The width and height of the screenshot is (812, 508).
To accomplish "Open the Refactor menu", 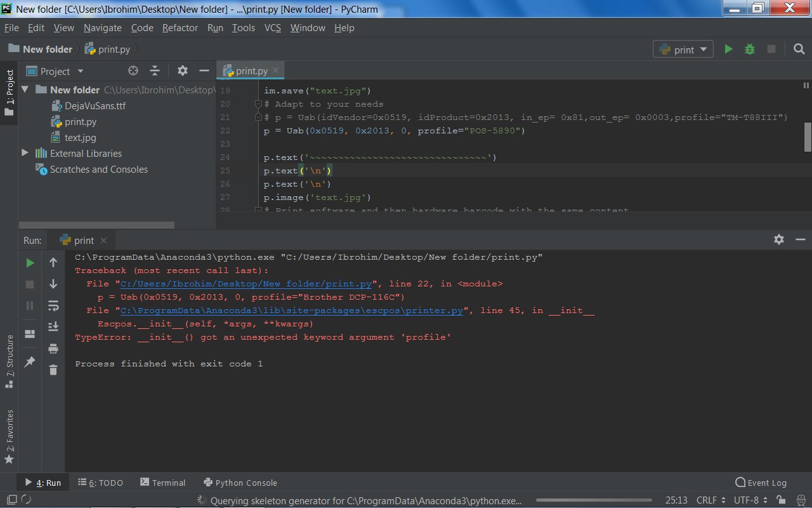I will click(x=180, y=28).
